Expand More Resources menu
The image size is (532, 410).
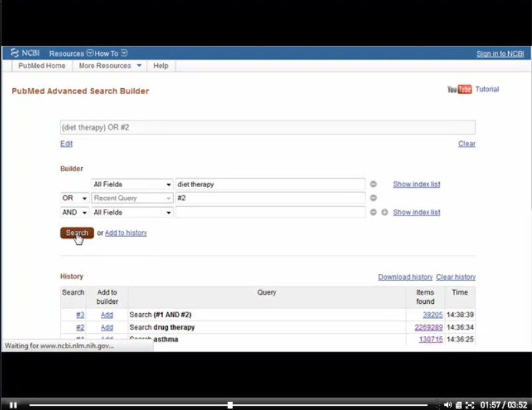(x=110, y=66)
